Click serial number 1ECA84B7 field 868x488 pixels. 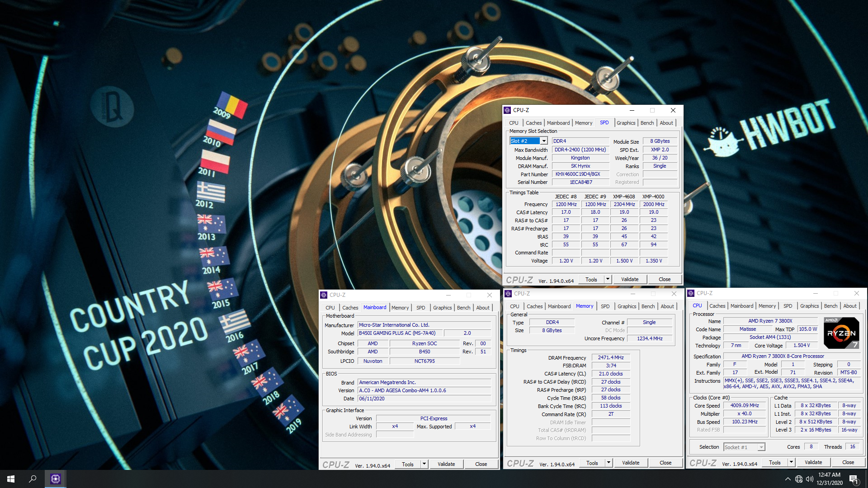580,183
